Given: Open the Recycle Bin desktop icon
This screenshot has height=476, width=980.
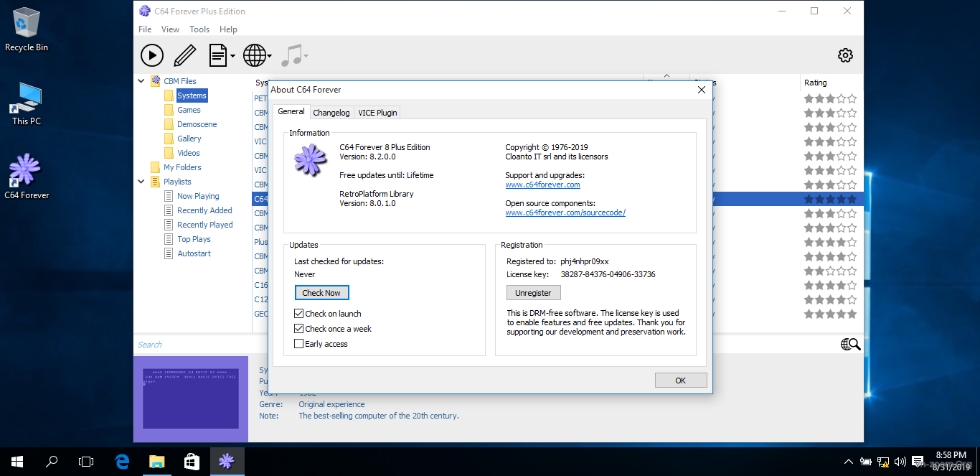Looking at the screenshot, I should 27,29.
